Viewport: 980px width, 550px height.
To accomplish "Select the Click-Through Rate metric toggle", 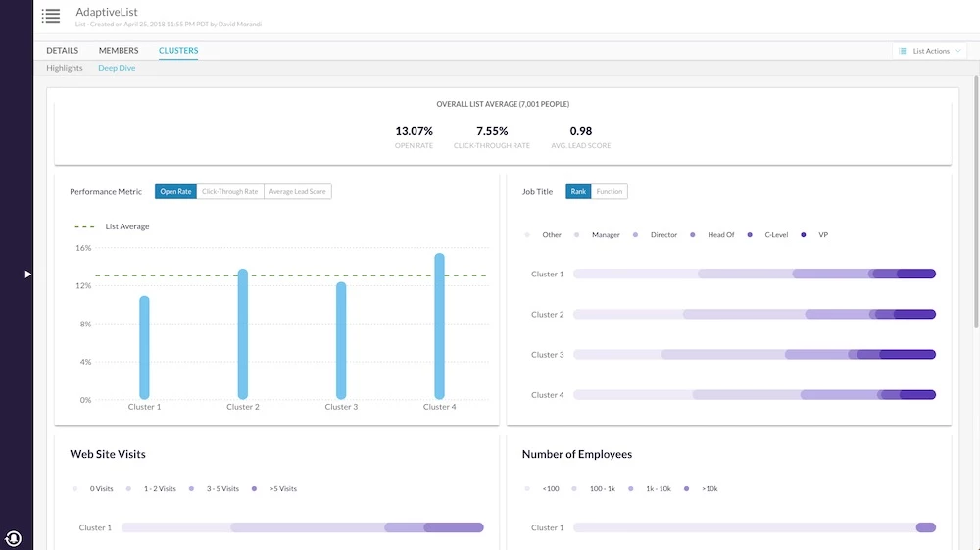I will [230, 191].
